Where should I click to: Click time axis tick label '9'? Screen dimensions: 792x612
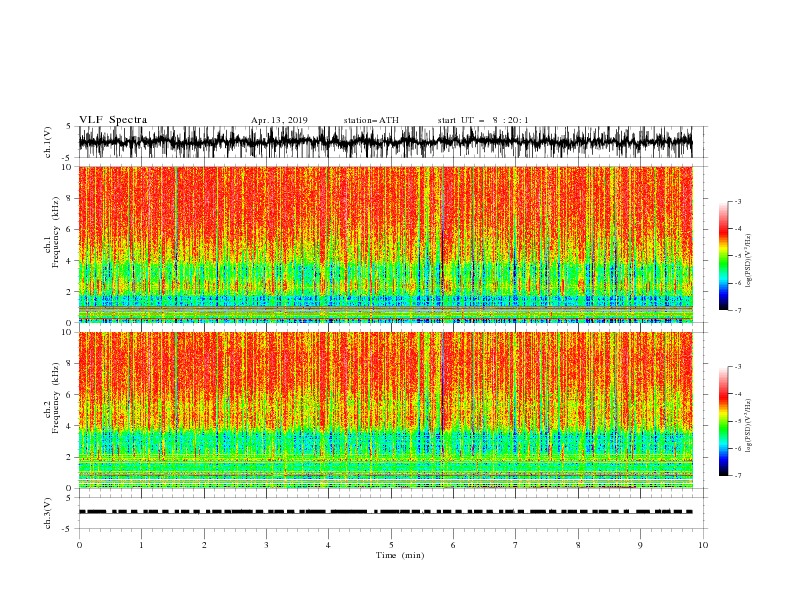click(640, 545)
